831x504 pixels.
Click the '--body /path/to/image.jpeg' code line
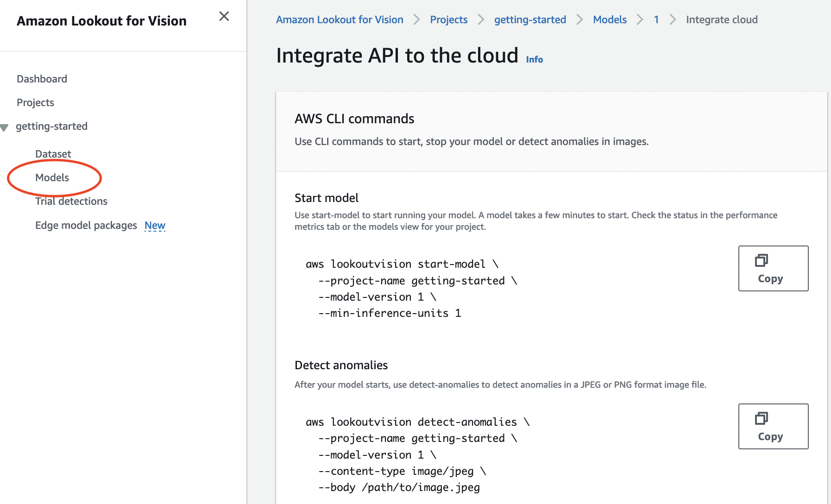[x=399, y=487]
